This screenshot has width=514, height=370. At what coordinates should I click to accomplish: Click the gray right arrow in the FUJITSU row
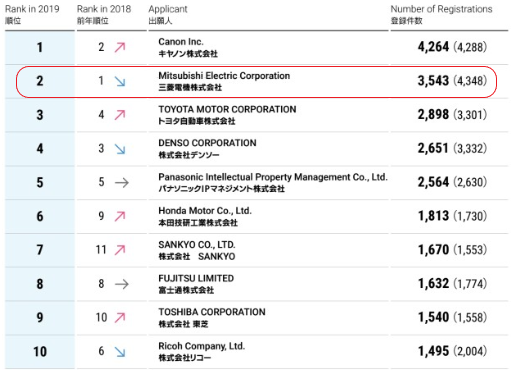pyautogui.click(x=122, y=284)
